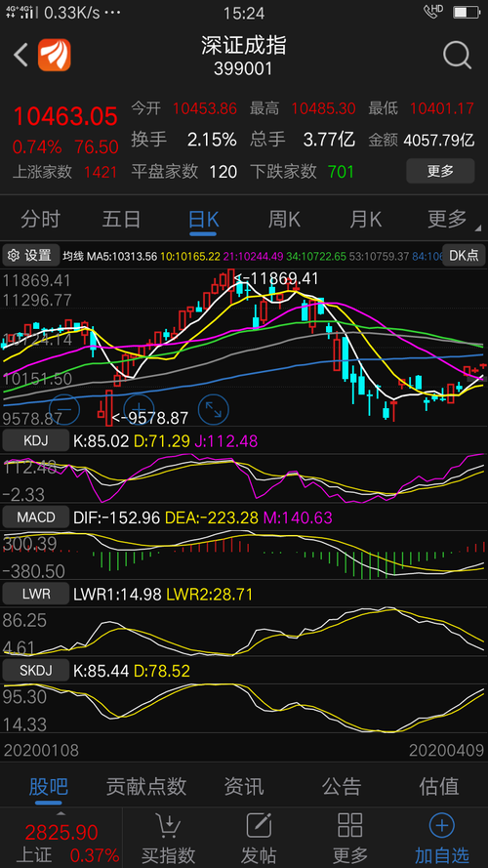Tap the 发帖 label
488x868 pixels.
pos(259,854)
